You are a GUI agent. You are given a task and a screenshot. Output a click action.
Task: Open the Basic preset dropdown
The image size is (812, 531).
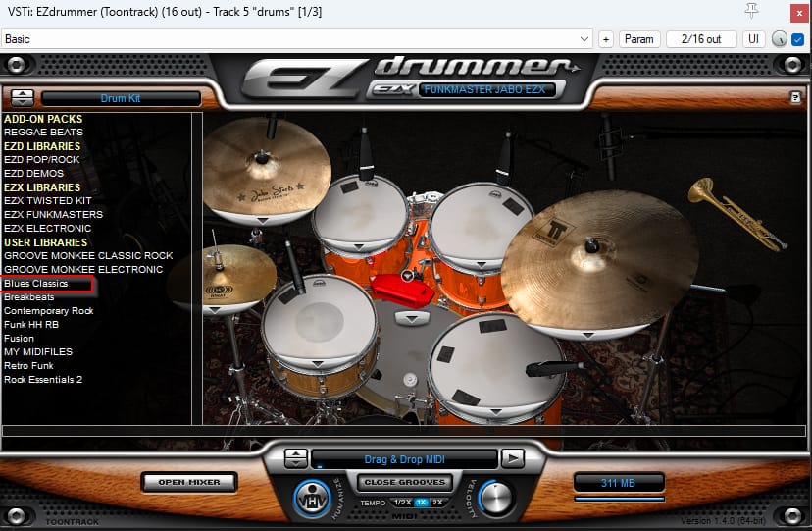click(297, 39)
